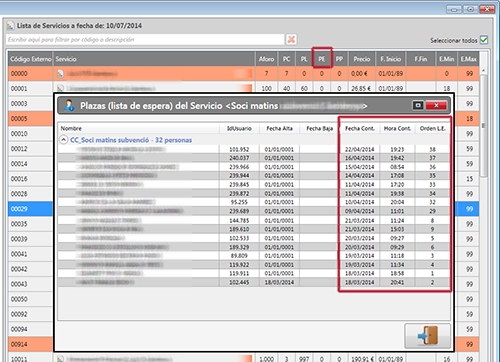Click the list icon beside Lista de Servicios
Screen dimensions: 500x362
[x=10, y=26]
